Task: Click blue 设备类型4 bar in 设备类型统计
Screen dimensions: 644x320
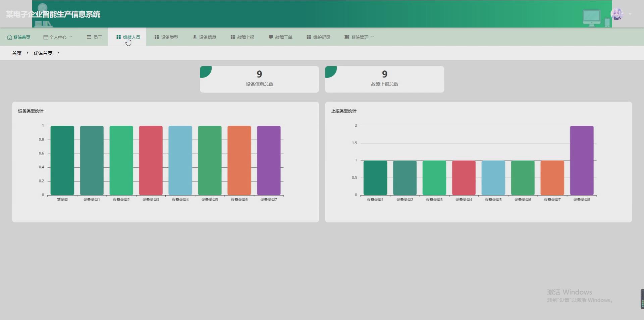Action: point(180,160)
